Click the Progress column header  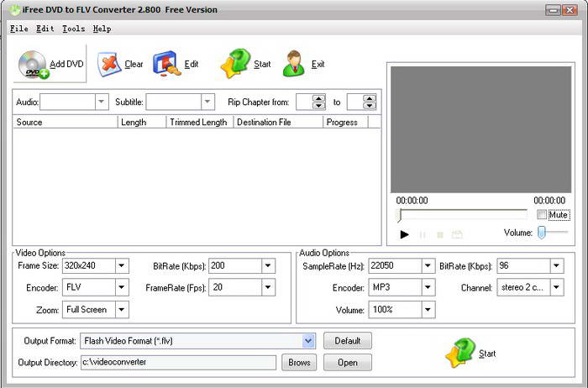pos(345,123)
